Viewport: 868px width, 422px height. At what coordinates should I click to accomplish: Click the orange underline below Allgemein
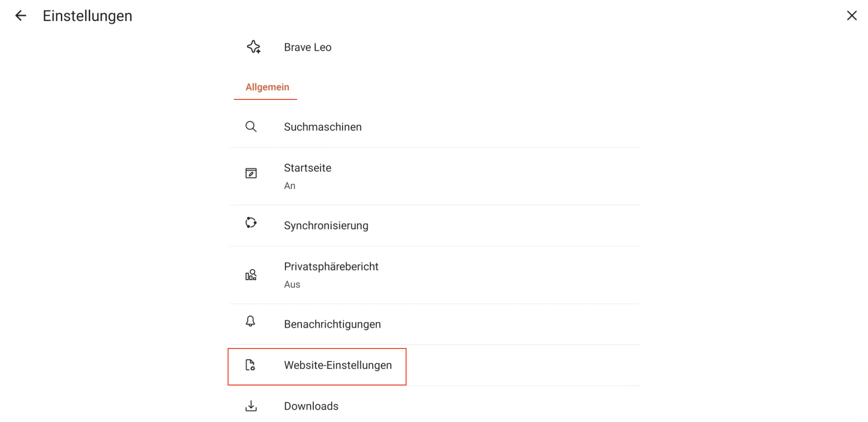pos(265,100)
